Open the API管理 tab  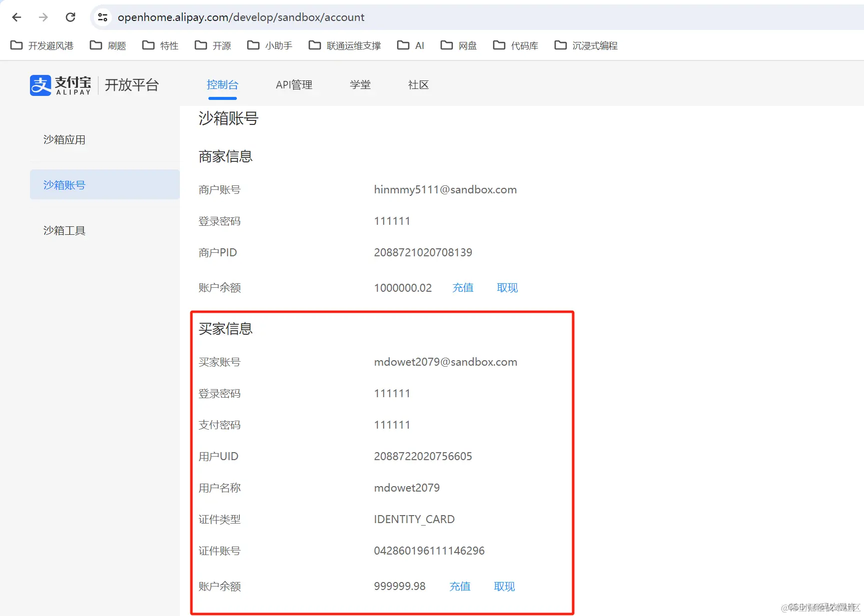pos(294,85)
